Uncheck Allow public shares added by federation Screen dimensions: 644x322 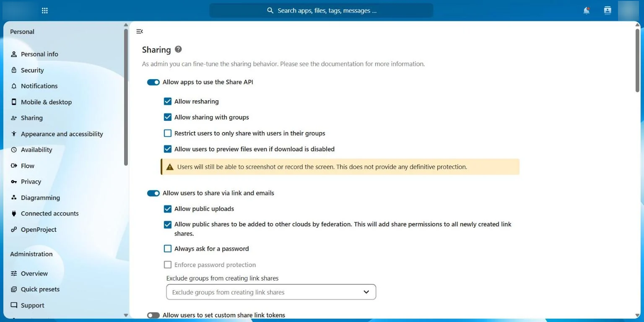[x=168, y=224]
